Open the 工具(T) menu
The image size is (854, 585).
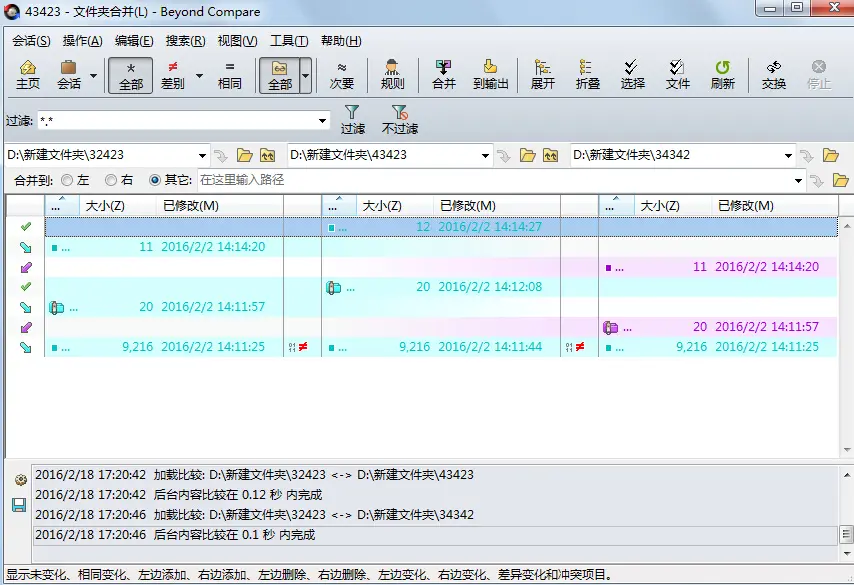point(289,41)
